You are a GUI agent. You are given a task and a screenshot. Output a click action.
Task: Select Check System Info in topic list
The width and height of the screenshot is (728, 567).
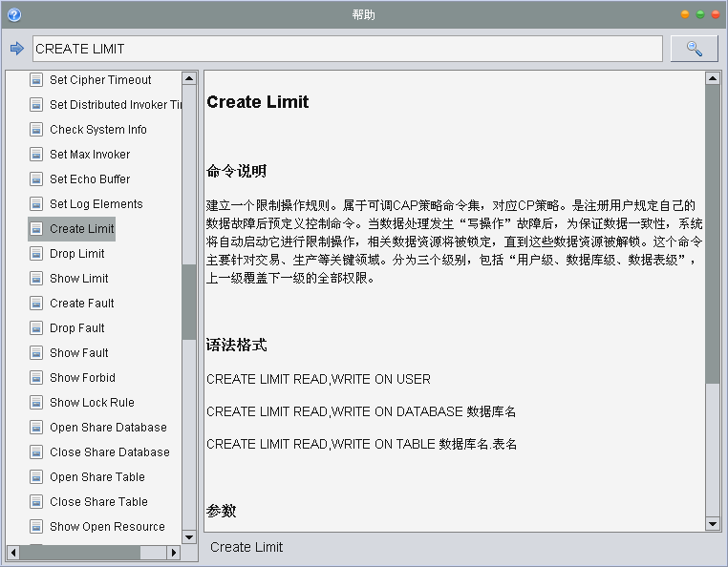pyautogui.click(x=98, y=130)
